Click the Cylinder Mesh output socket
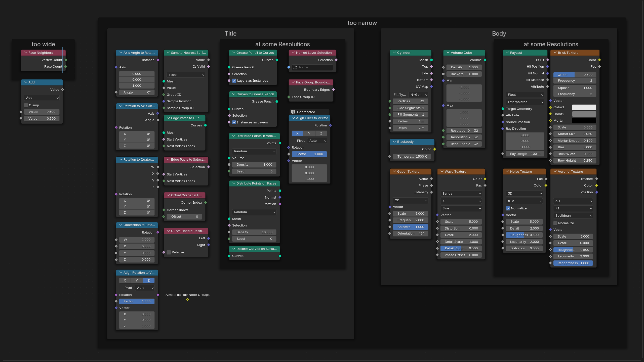The image size is (644, 362). point(432,60)
